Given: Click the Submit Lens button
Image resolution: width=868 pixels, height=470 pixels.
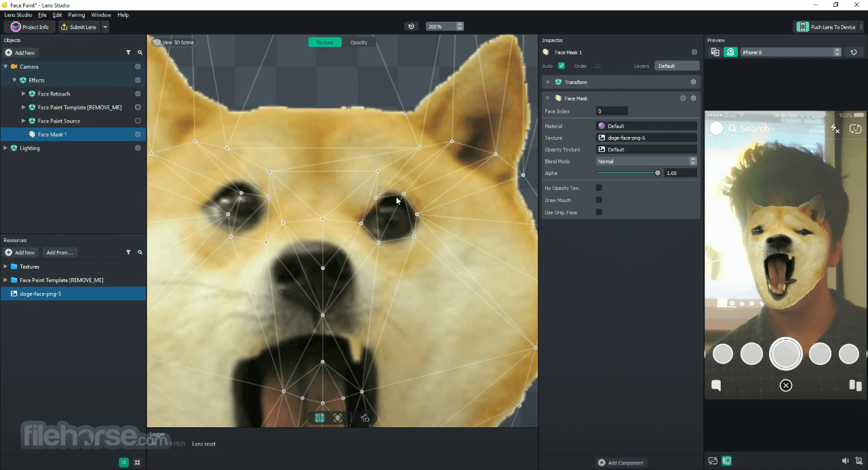Looking at the screenshot, I should (x=79, y=27).
